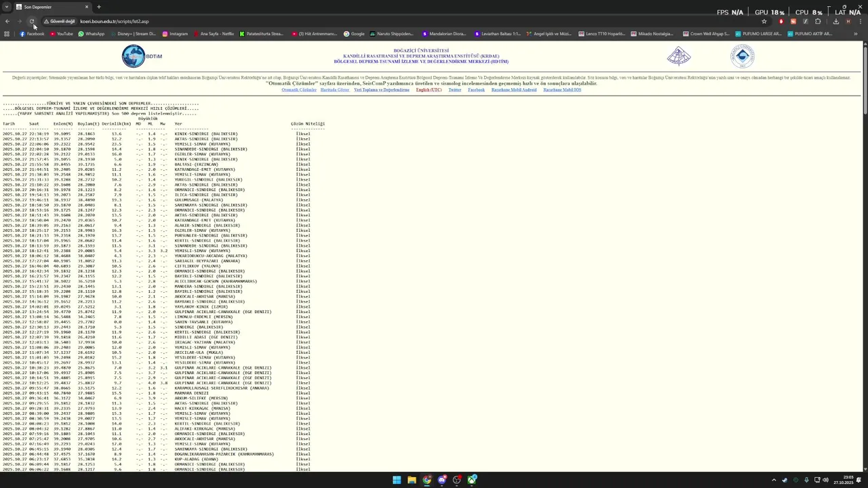Select the Son Depremler tab
The image size is (868, 488).
point(52,7)
